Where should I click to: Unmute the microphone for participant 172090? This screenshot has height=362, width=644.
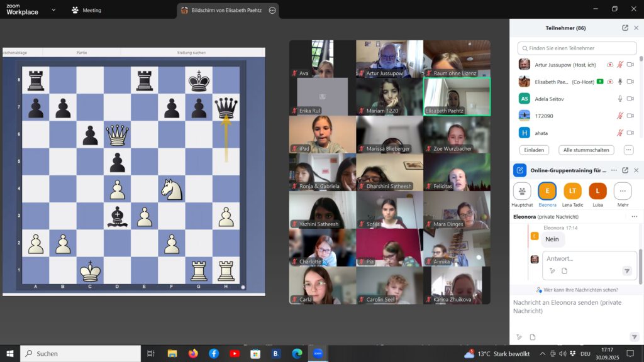tap(620, 116)
